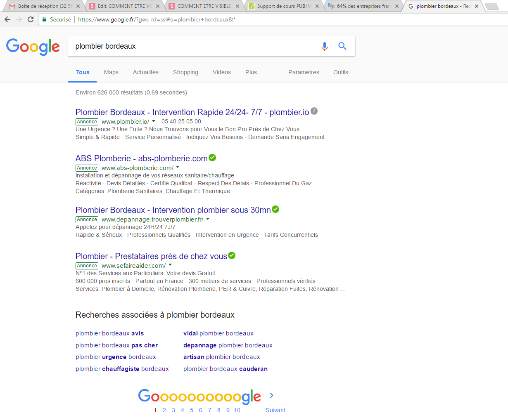Viewport: 508px width, 420px height.
Task: Go to results page 5
Action: click(x=192, y=410)
